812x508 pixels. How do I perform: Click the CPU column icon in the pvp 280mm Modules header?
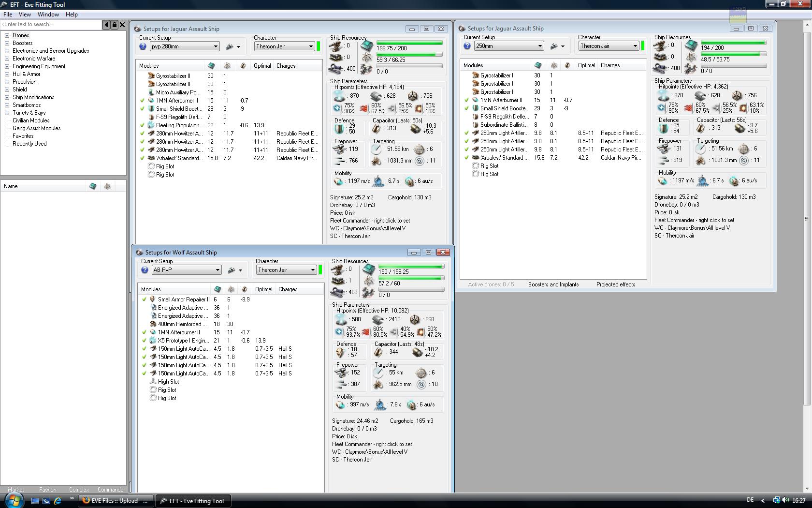click(x=211, y=66)
